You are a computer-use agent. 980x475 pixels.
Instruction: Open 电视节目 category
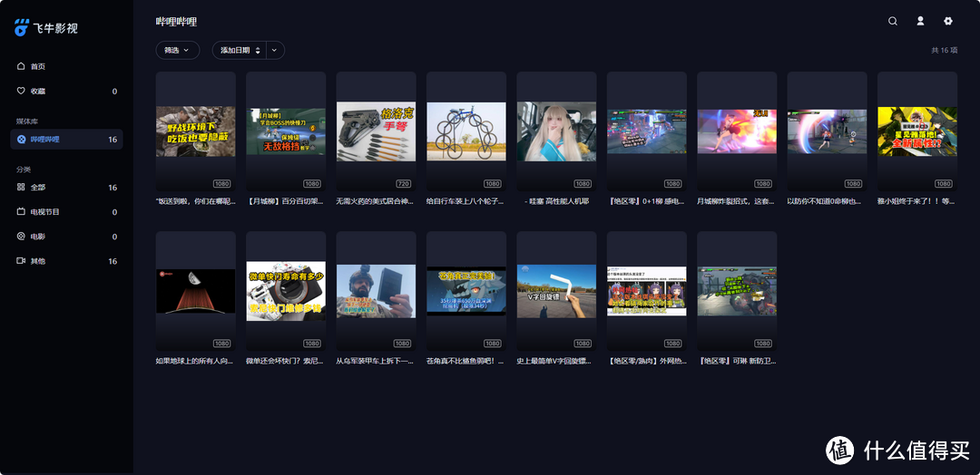[44, 212]
